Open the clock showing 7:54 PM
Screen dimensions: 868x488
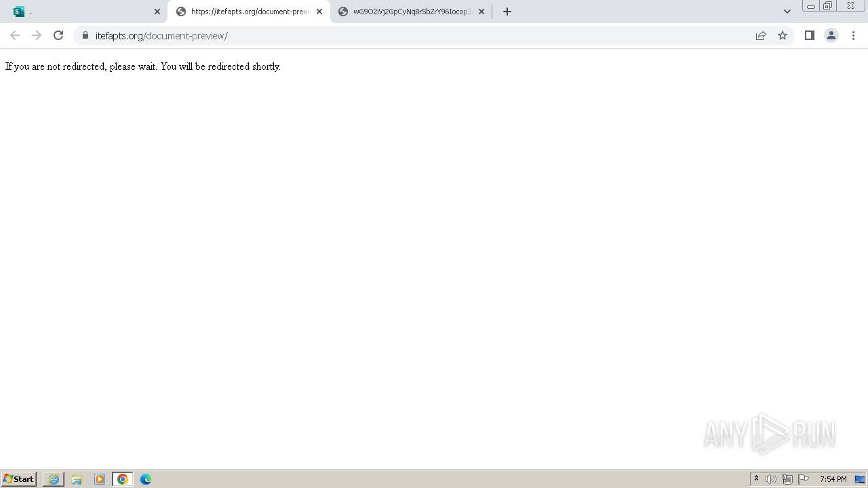833,479
